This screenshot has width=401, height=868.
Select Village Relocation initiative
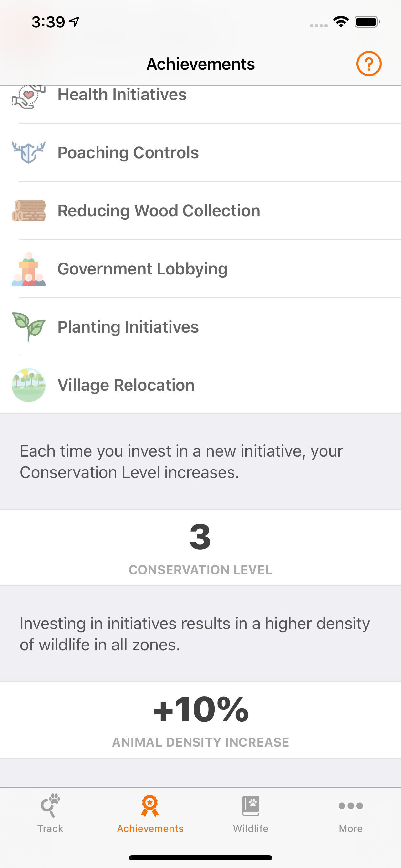click(x=200, y=385)
